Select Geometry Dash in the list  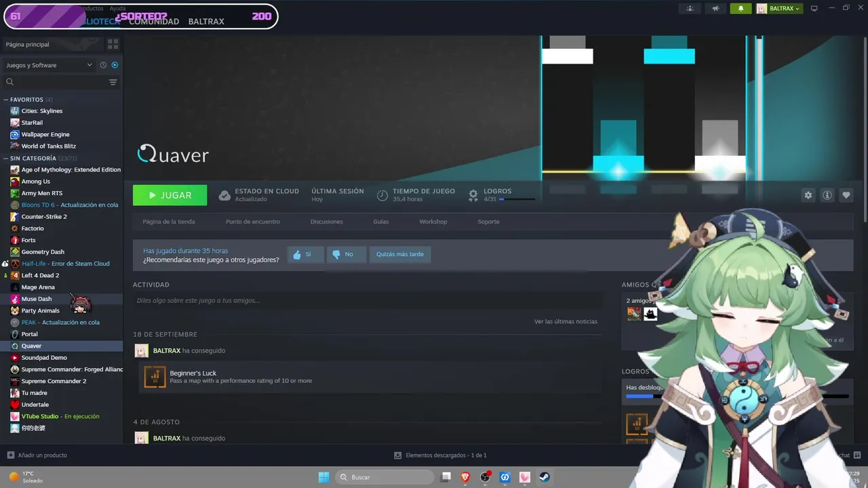pos(43,252)
